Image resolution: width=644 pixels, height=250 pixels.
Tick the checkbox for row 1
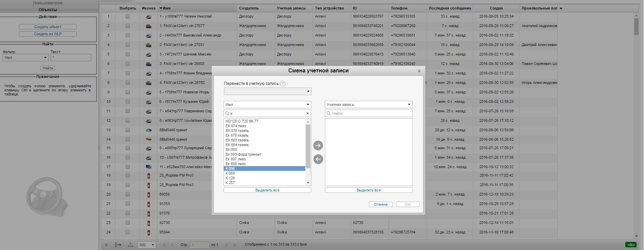tap(128, 16)
